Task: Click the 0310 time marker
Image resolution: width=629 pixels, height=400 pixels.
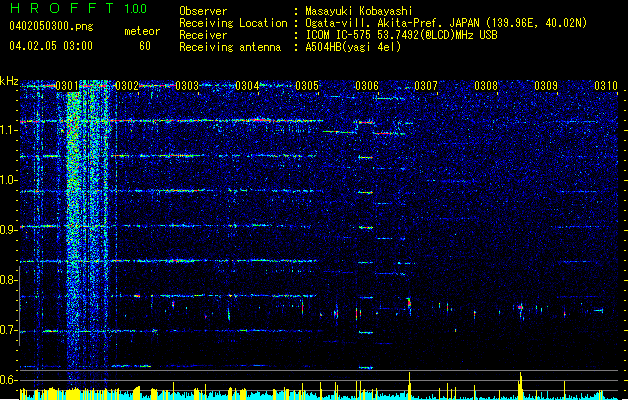Action: tap(606, 86)
